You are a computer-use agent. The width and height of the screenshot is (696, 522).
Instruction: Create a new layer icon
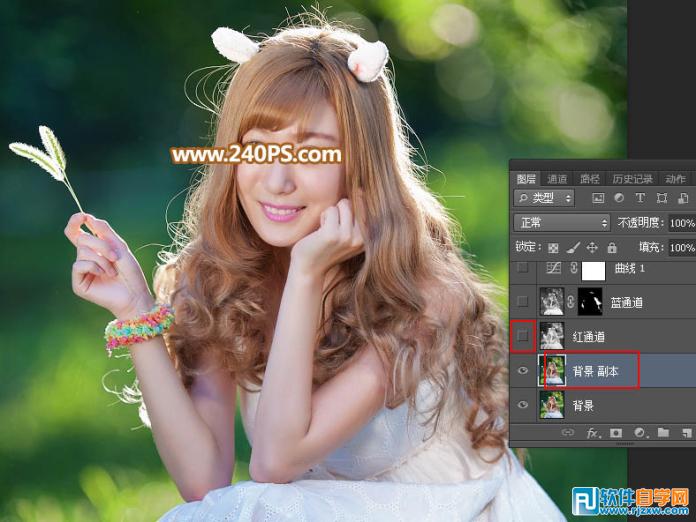coord(686,432)
